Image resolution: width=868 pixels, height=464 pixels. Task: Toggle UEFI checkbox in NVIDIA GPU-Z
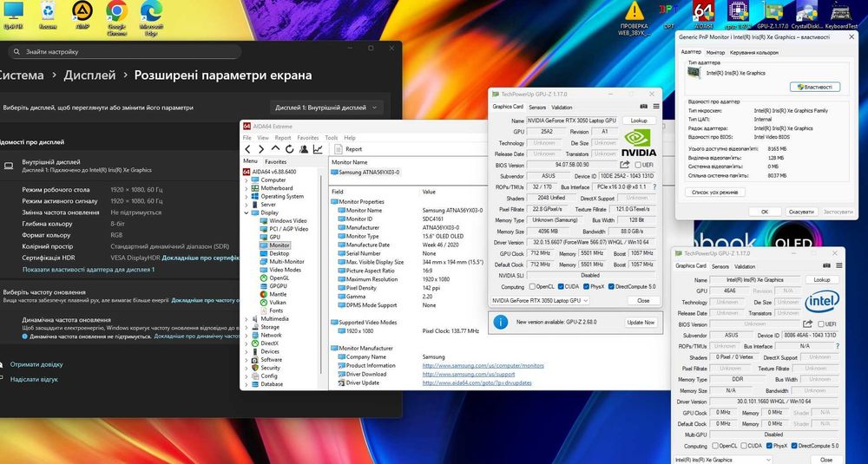coord(638,165)
